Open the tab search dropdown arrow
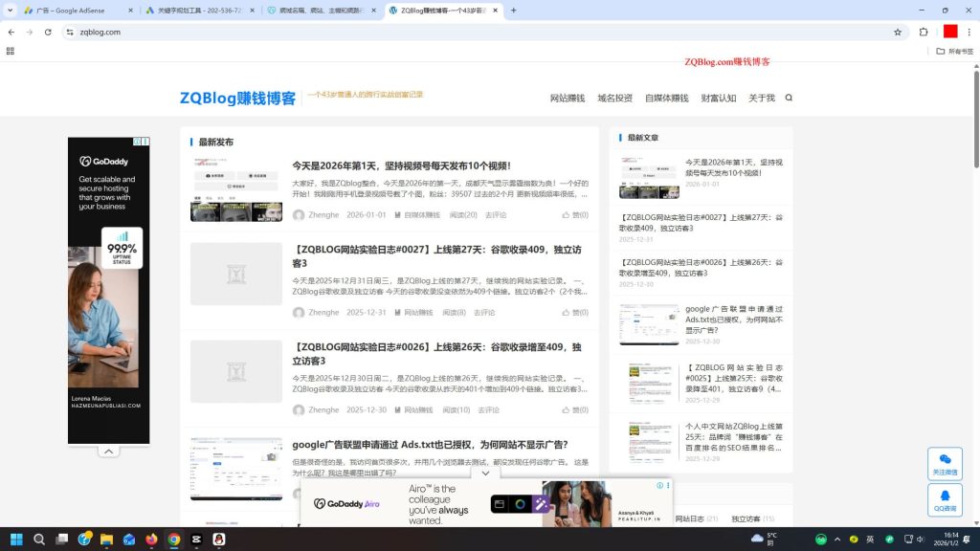The width and height of the screenshot is (980, 551). point(10,10)
